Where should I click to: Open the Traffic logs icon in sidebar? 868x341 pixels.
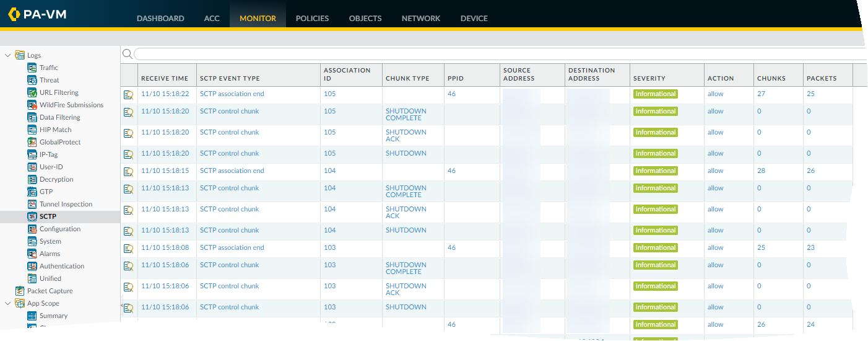point(32,68)
